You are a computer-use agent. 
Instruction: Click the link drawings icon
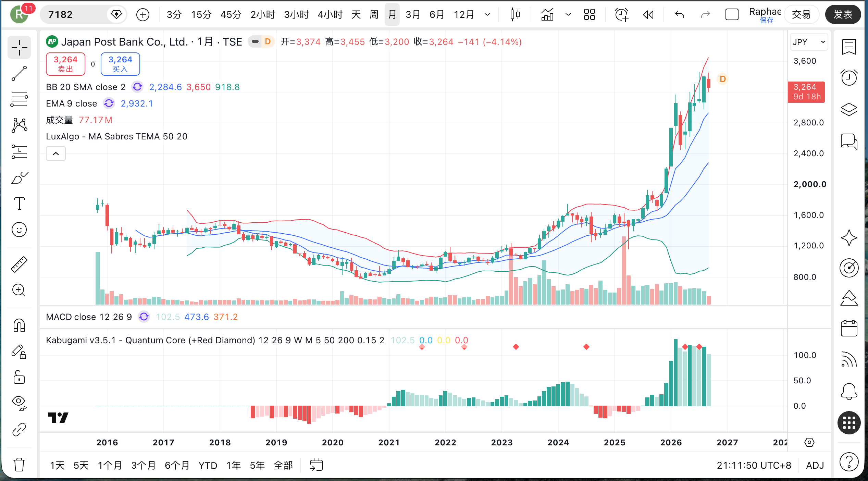click(x=19, y=429)
